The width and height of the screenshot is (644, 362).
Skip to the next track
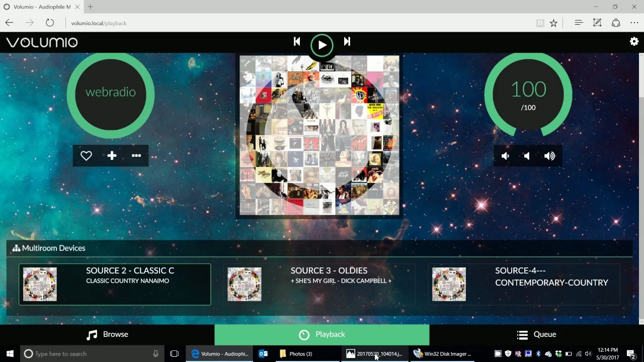(x=347, y=42)
